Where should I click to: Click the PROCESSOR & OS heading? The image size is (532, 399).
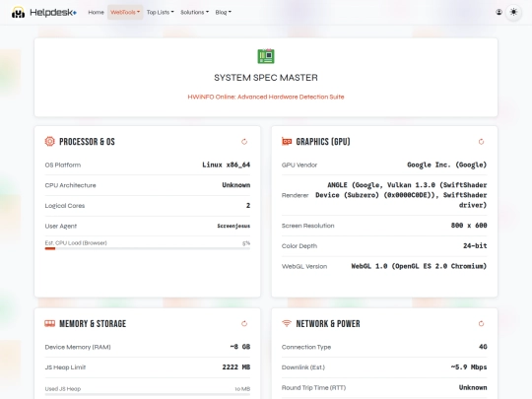(x=87, y=142)
